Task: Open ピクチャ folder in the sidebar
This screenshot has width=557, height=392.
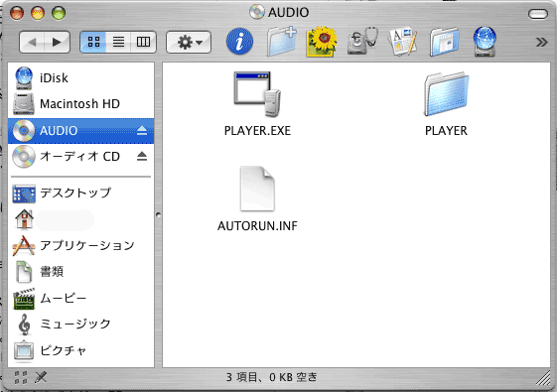Action: click(81, 350)
